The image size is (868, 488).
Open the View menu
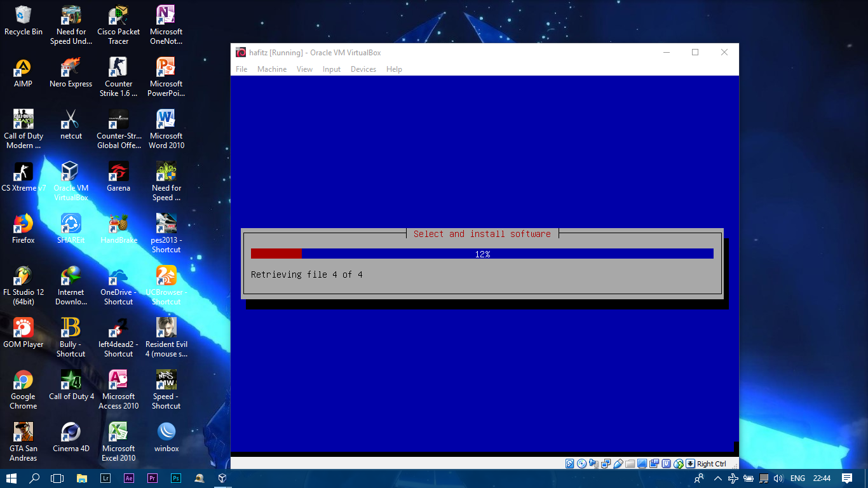point(304,69)
